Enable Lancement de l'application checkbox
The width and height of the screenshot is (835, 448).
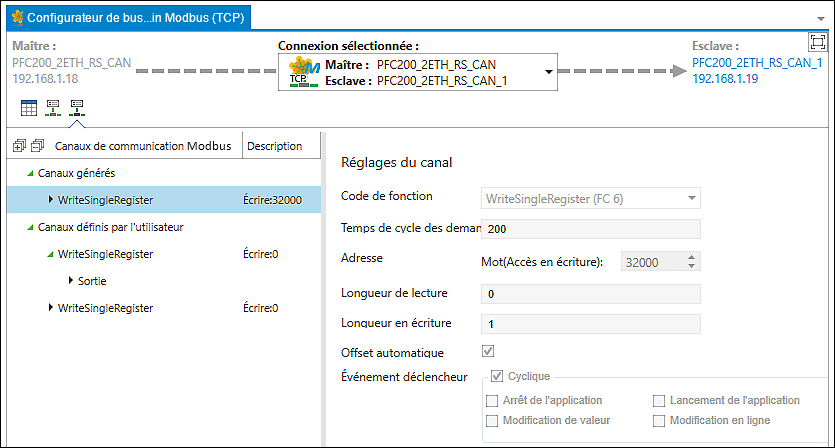(x=659, y=401)
